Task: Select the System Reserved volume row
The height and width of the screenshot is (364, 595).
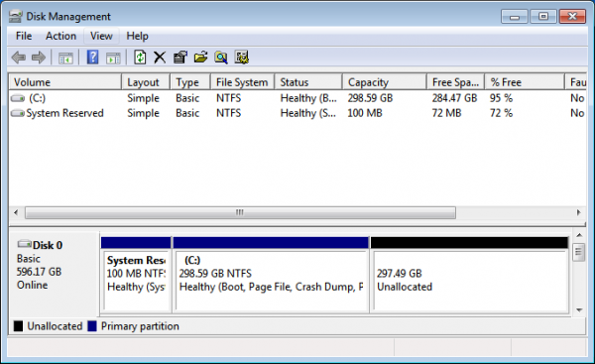Action: pos(297,113)
